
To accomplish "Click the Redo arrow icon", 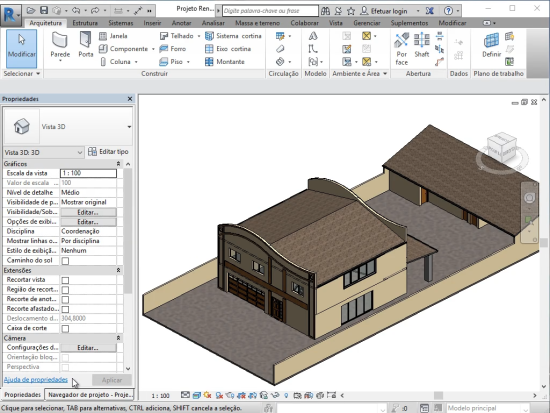I will (95, 11).
